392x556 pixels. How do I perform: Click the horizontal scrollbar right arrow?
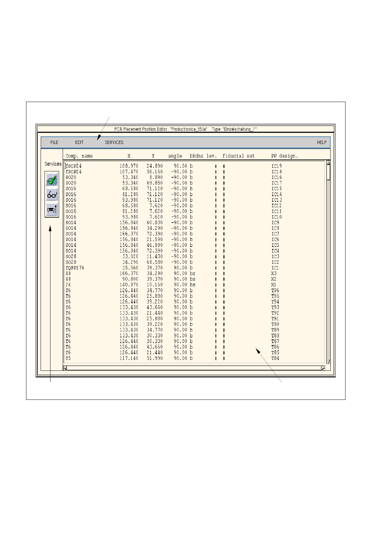tap(323, 368)
